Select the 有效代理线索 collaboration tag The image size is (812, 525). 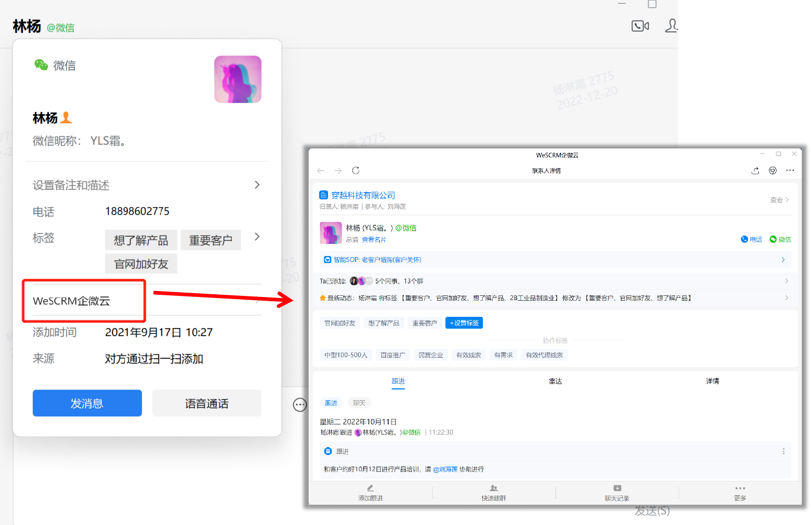point(544,355)
